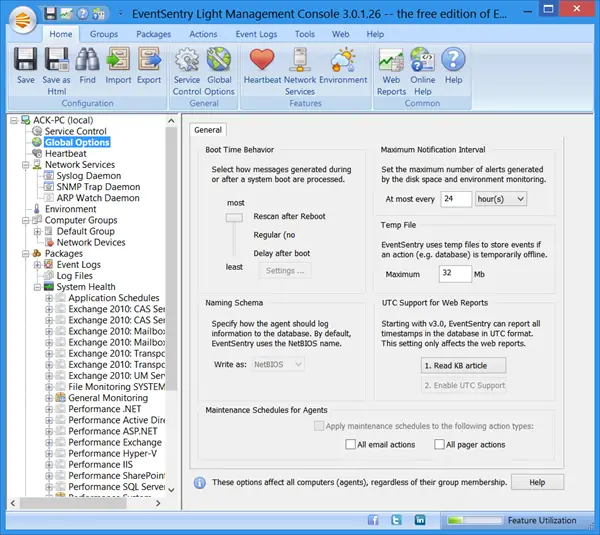Viewport: 600px width, 535px height.
Task: Check Apply maintenance schedules to action types
Action: coord(319,426)
